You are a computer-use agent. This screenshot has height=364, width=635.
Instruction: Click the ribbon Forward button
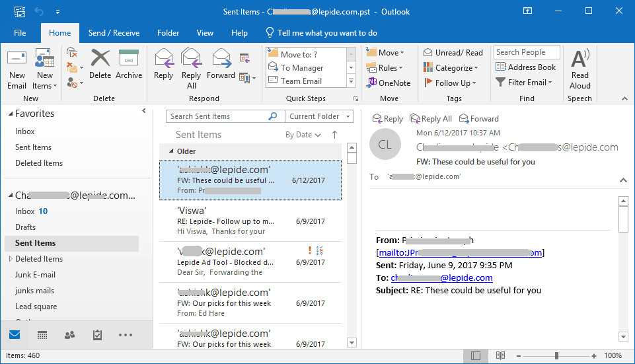[x=221, y=65]
